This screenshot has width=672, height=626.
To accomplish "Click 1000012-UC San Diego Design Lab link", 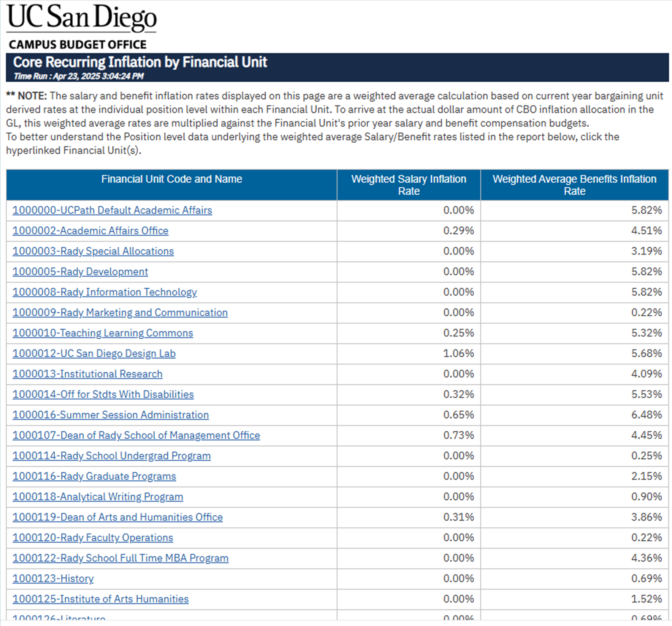I will coord(94,353).
